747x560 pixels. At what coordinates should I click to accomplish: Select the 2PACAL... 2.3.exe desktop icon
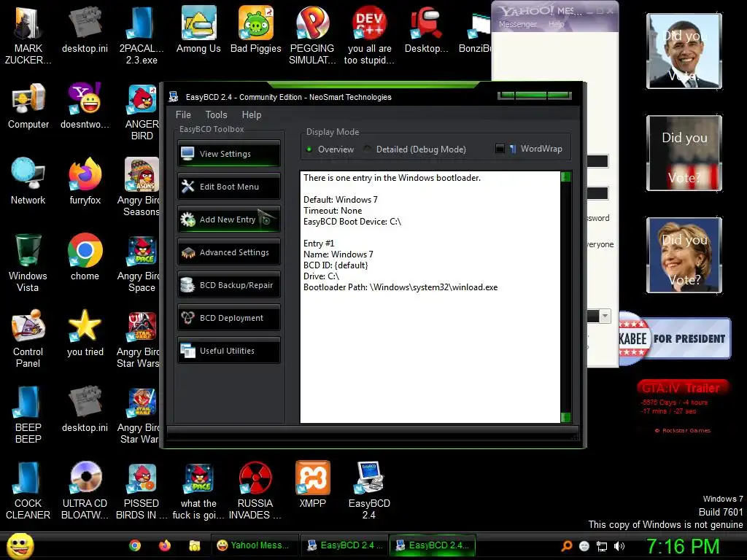tap(142, 34)
